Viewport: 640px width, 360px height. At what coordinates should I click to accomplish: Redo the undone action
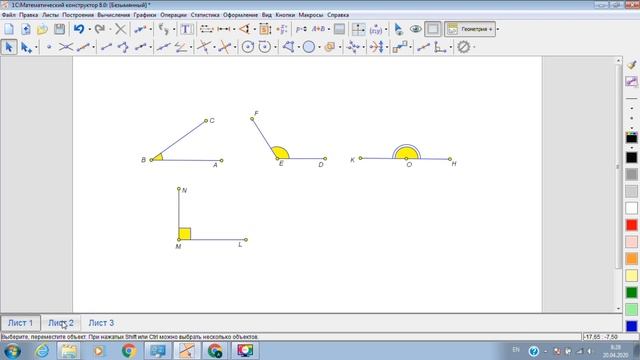click(x=100, y=29)
